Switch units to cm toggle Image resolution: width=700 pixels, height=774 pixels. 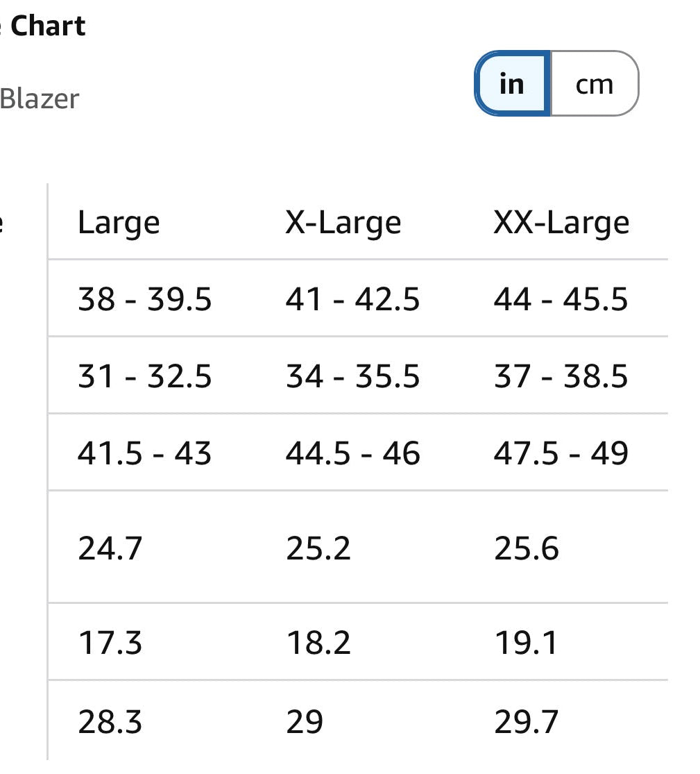click(x=595, y=83)
